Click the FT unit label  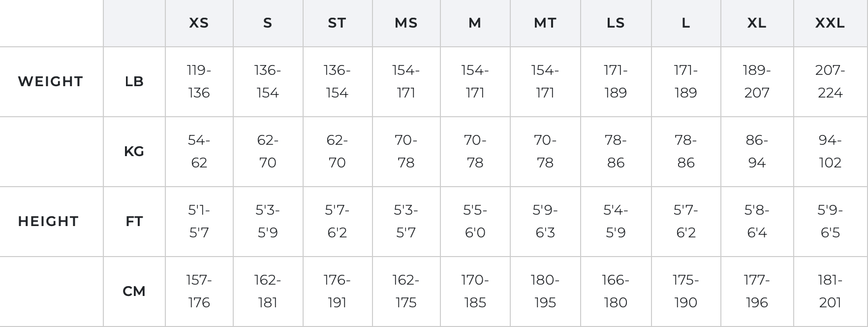click(x=134, y=222)
